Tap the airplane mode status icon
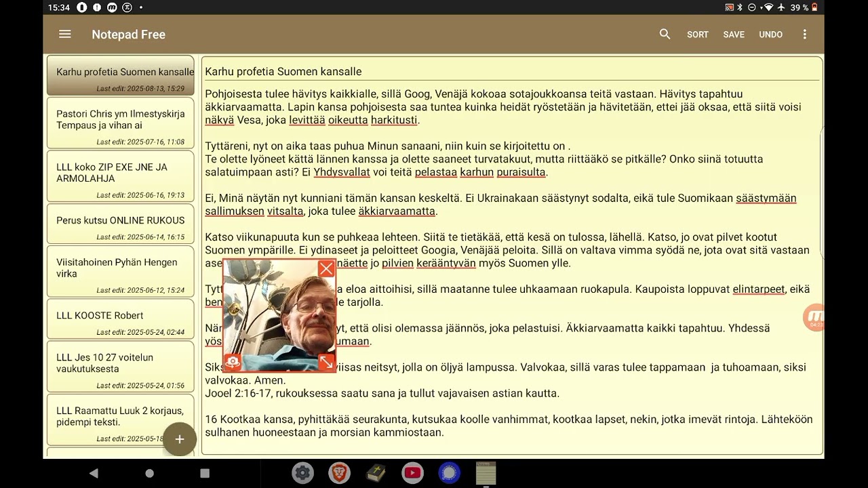868x488 pixels. [x=781, y=7]
